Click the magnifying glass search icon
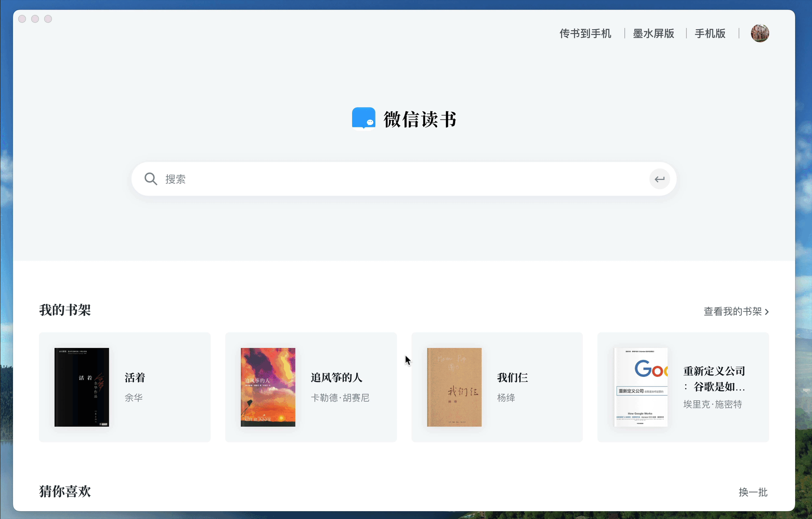812x519 pixels. (x=151, y=179)
